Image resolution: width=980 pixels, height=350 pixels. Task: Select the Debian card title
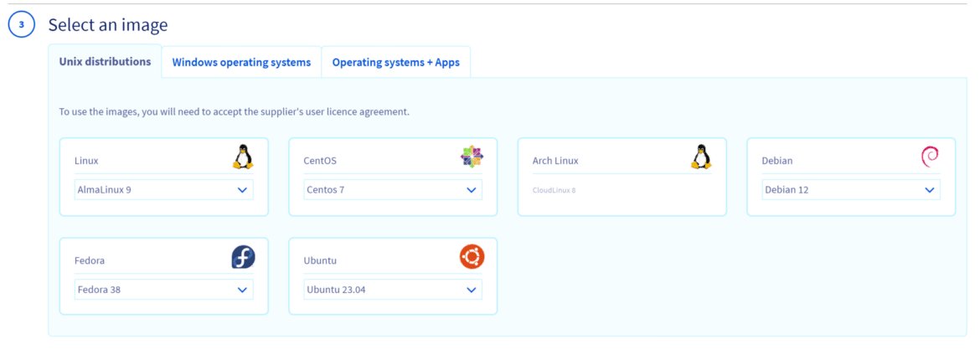pyautogui.click(x=776, y=161)
